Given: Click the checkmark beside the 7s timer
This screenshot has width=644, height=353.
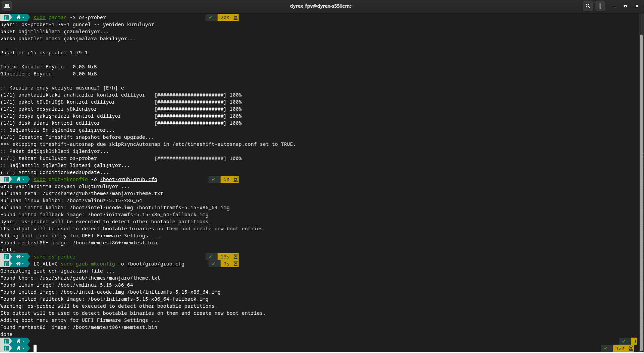Looking at the screenshot, I should click(x=213, y=264).
